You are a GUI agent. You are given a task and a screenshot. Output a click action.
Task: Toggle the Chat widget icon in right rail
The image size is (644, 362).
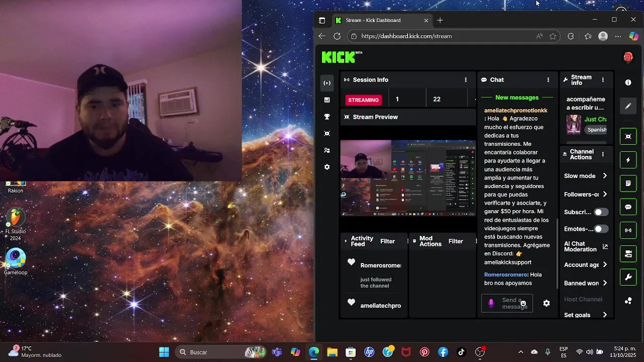point(628,207)
